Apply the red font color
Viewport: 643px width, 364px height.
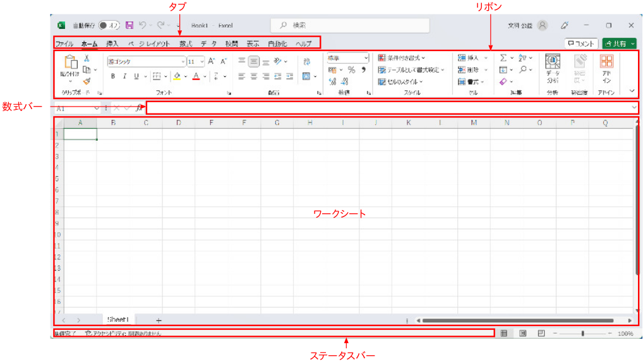[x=196, y=76]
